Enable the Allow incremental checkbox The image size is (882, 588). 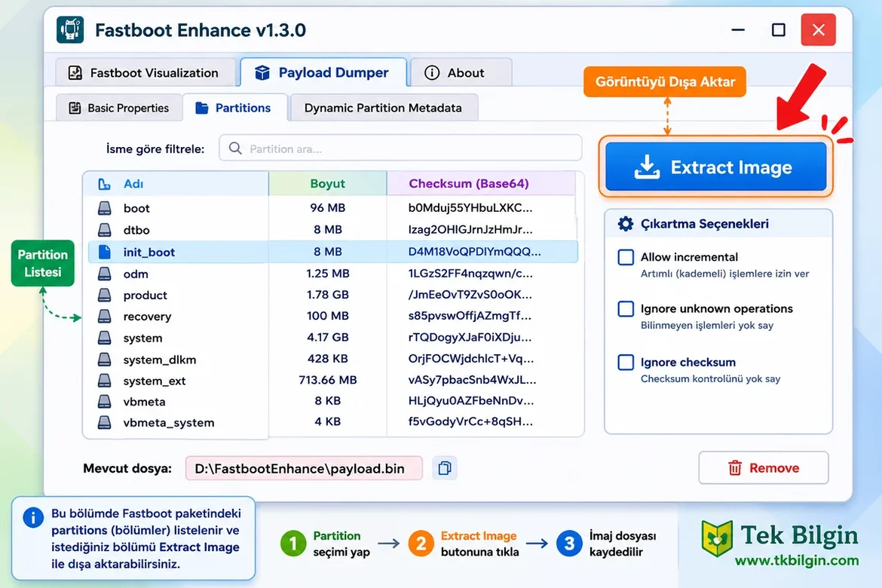coord(626,257)
